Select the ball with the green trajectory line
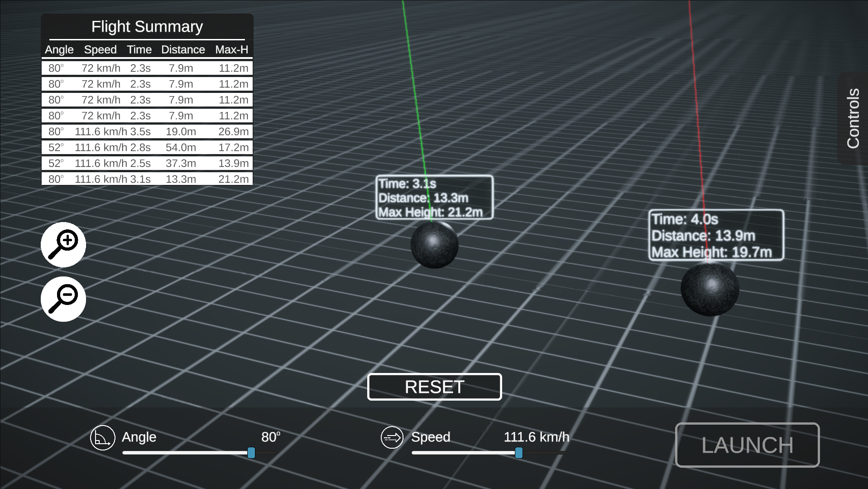 click(435, 245)
